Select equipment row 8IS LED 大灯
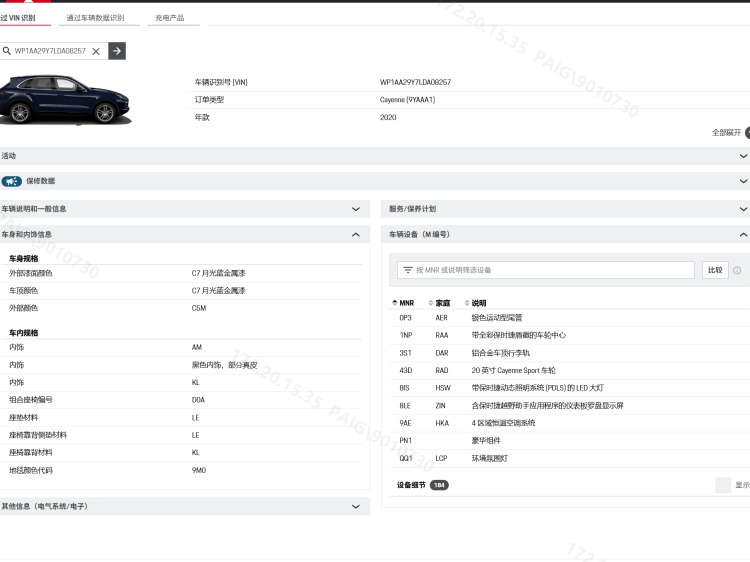 click(569, 388)
